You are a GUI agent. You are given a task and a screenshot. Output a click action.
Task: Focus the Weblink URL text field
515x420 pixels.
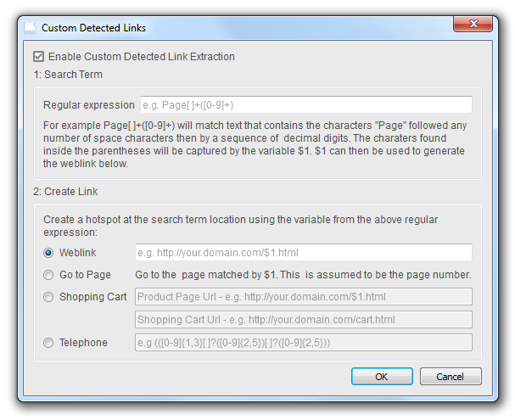303,253
